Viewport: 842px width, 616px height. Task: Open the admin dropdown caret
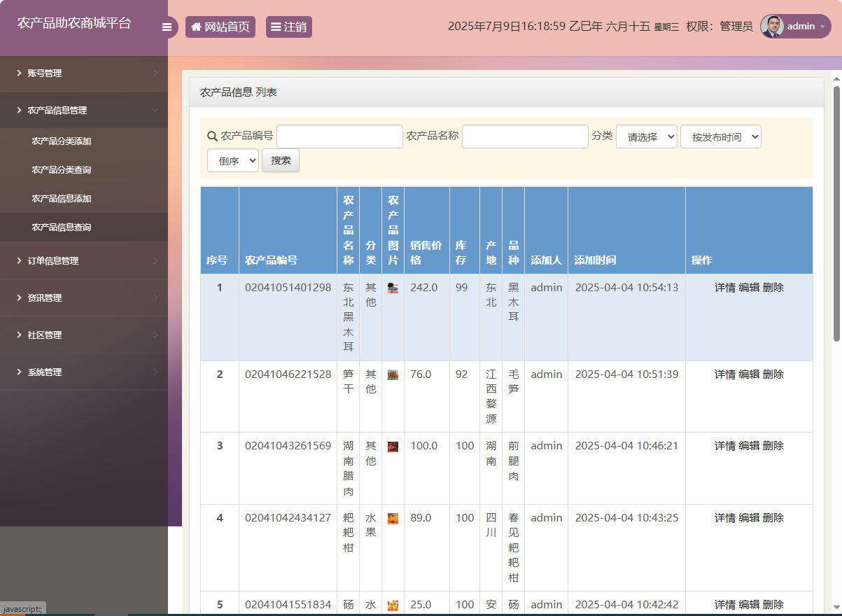(x=822, y=27)
